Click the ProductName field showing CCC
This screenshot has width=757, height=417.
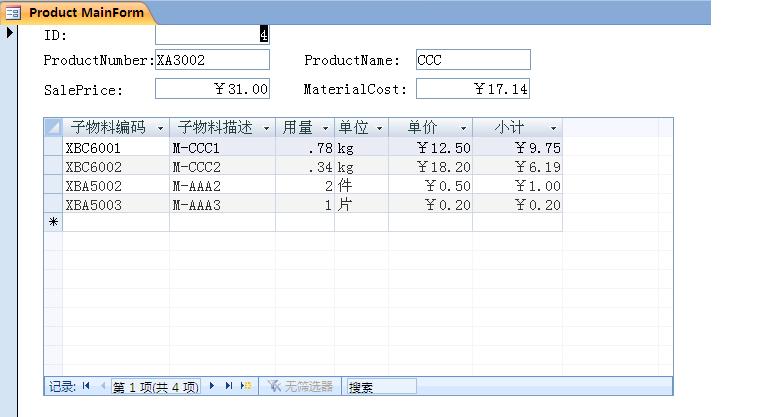click(472, 60)
